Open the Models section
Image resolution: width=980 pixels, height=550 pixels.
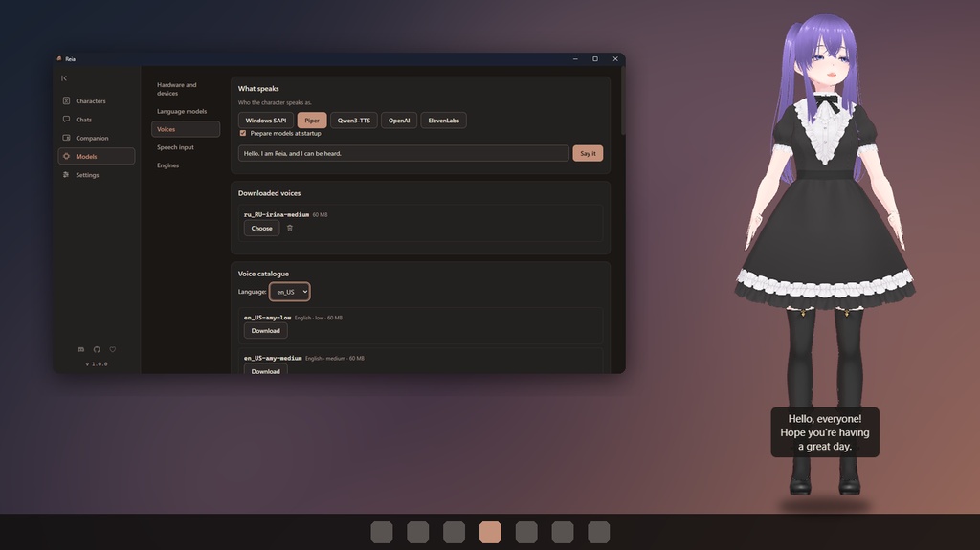97,156
